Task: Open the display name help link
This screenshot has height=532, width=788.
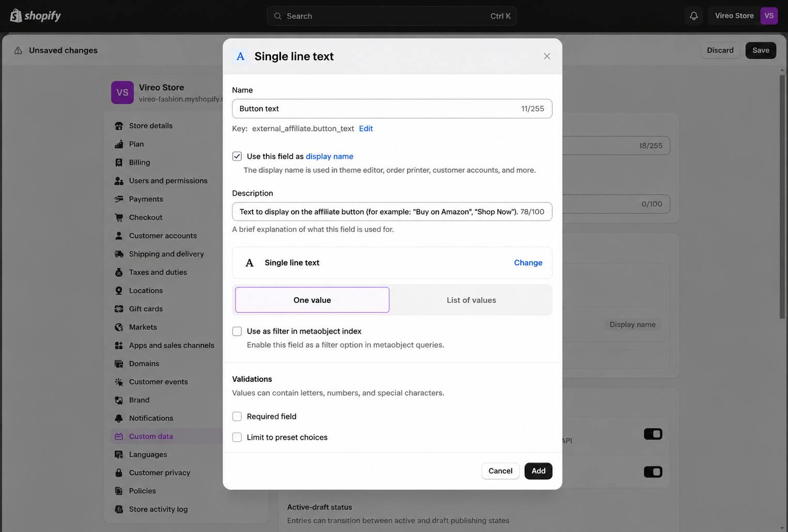Action: pos(329,156)
